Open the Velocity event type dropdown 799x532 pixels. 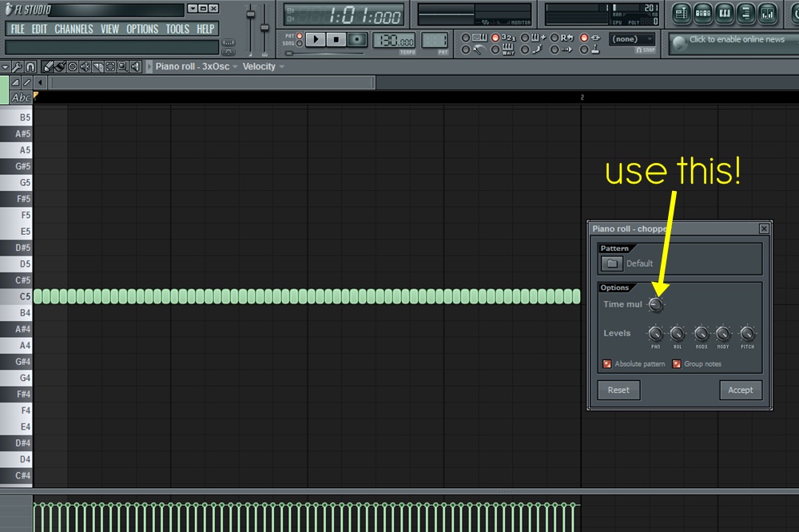[263, 66]
